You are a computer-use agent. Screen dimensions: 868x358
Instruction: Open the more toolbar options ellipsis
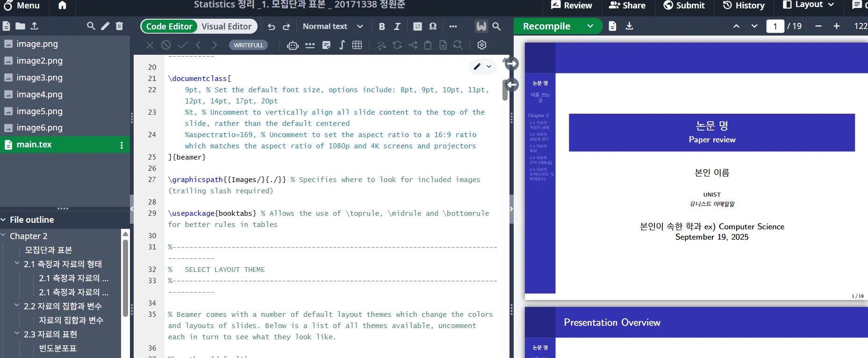coord(453,27)
